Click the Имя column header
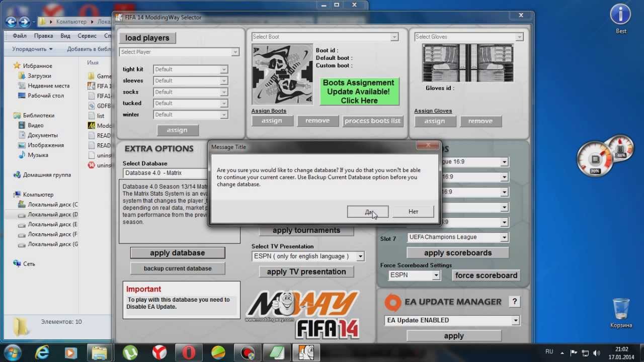Viewport: 644px width, 362px height. coord(93,63)
